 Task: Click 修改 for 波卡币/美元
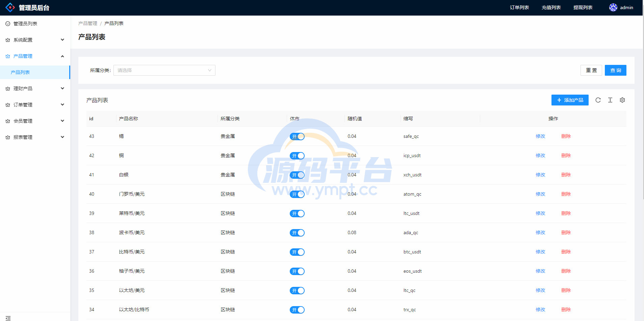[x=540, y=232]
